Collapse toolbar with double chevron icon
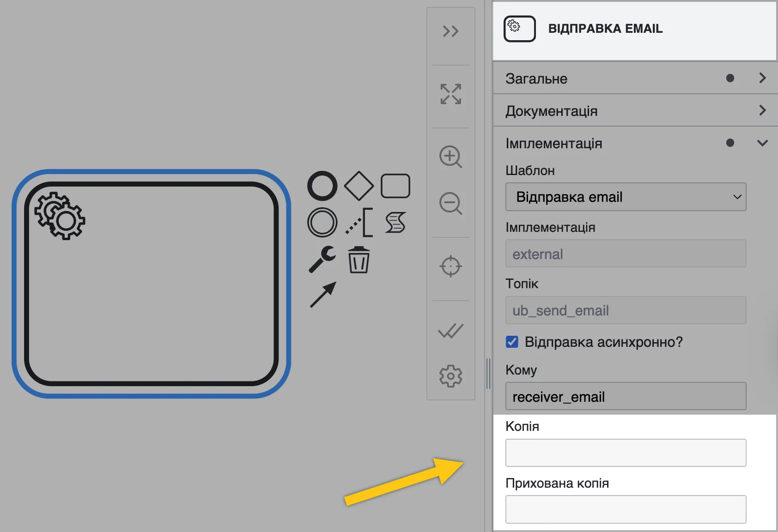Viewport: 778px width, 532px height. (450, 31)
